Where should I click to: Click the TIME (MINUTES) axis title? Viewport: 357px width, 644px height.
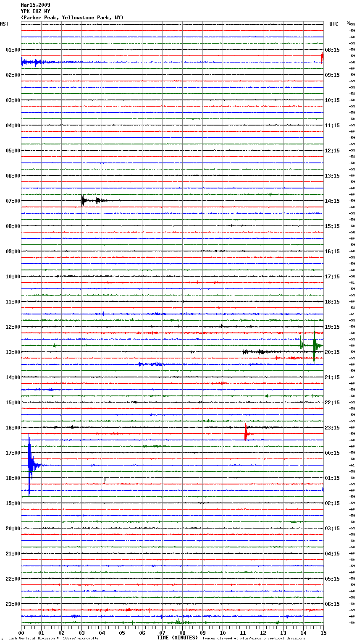point(177,638)
